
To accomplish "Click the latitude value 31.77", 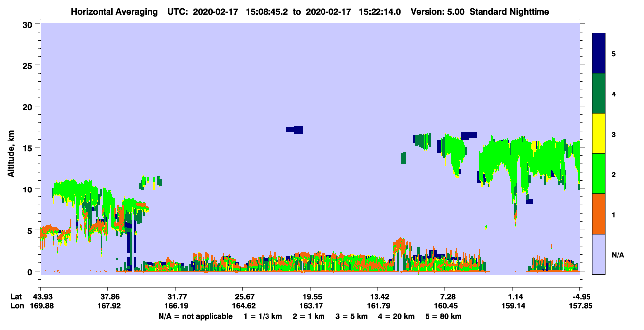I will tap(175, 297).
